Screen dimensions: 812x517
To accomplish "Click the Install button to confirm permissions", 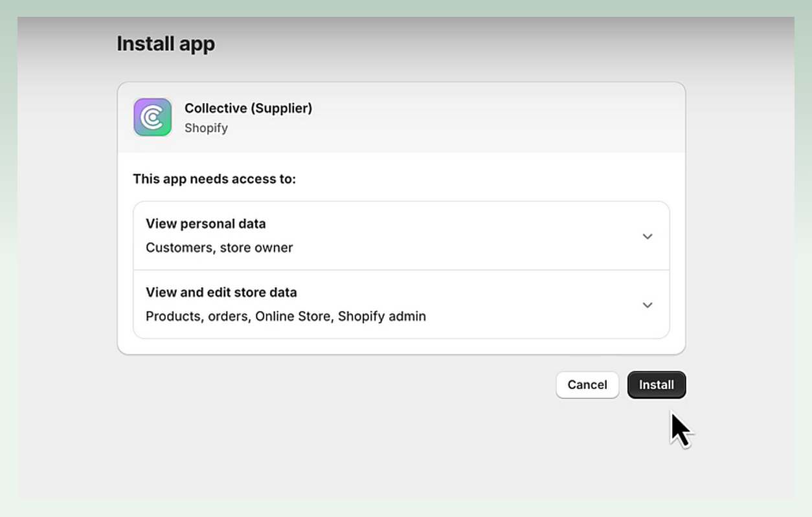I will 657,384.
